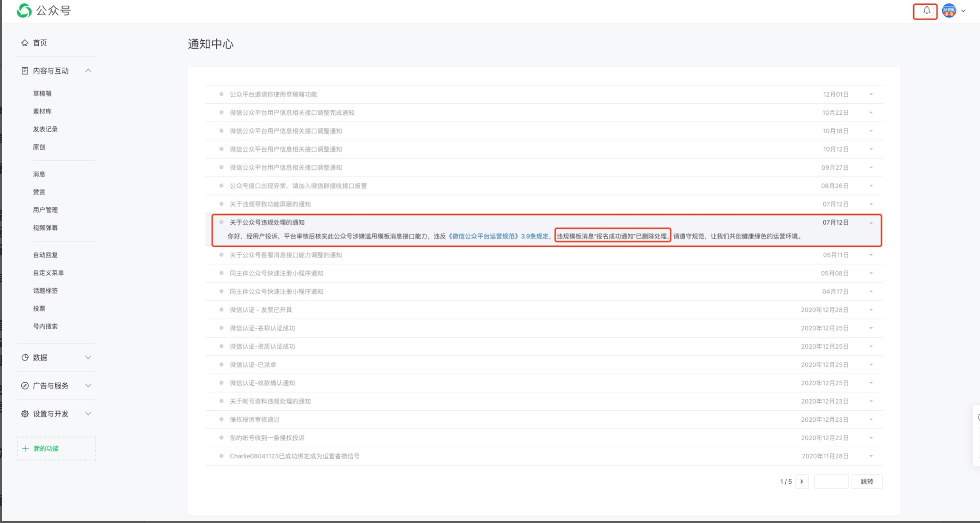Screen dimensions: 980x523
Task: Open 用户管理 sidebar item
Action: (x=45, y=210)
